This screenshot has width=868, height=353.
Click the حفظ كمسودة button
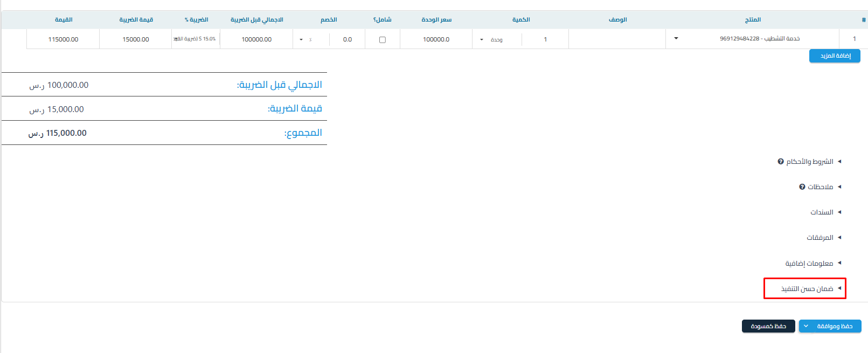(768, 326)
